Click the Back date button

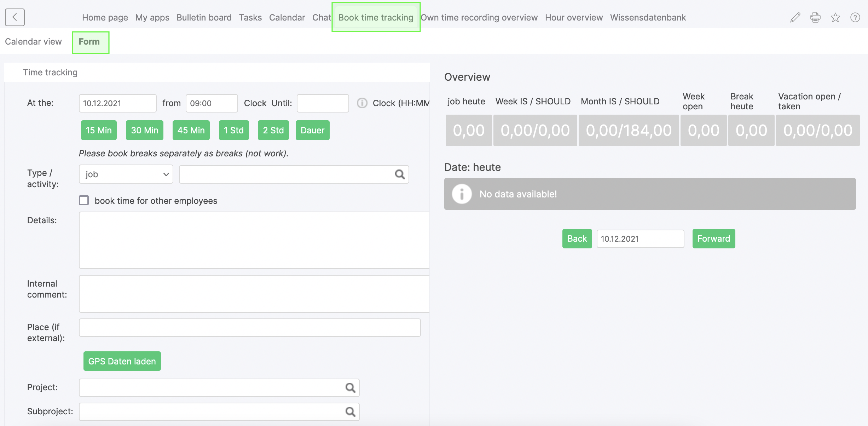pos(577,239)
